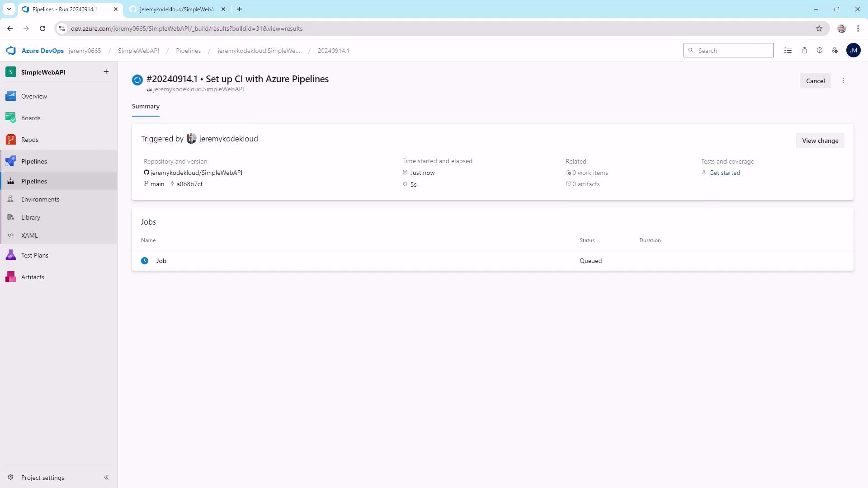This screenshot has width=868, height=488.
Task: Open the tab search dropdown arrow
Action: click(9, 9)
